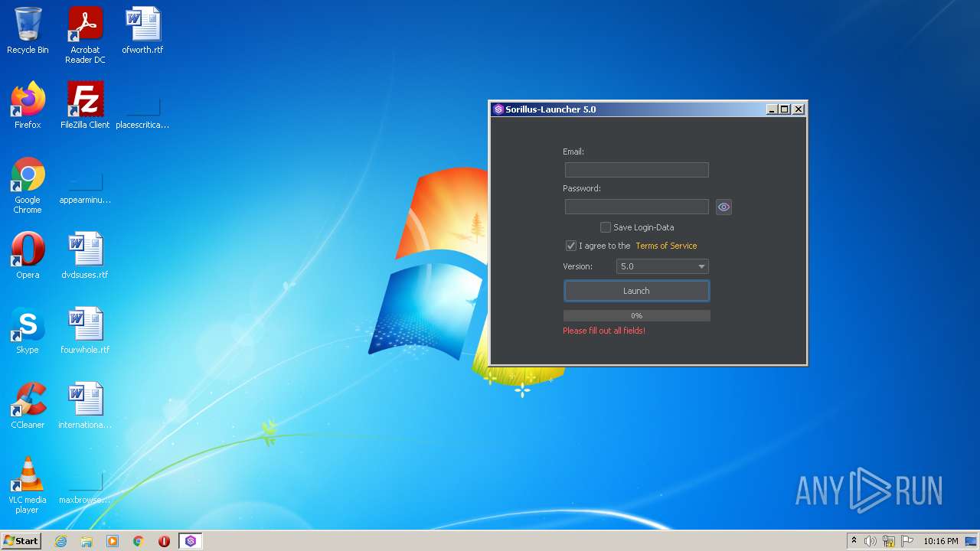The height and width of the screenshot is (551, 980).
Task: Click the 10:16 PM taskbar clock
Action: tap(940, 541)
